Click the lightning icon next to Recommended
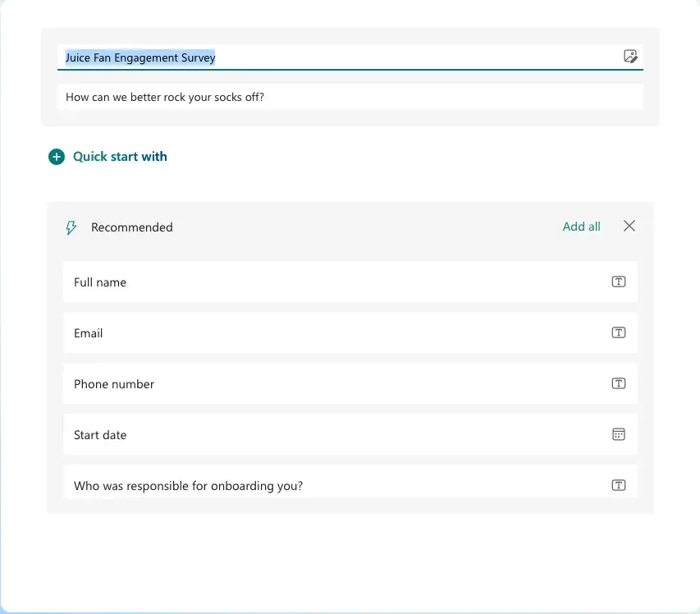 point(71,227)
